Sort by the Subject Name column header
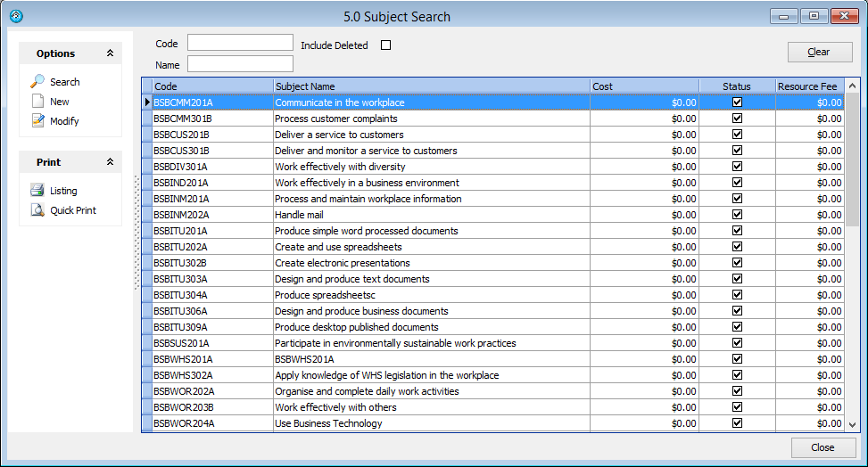The width and height of the screenshot is (868, 467). [x=432, y=86]
